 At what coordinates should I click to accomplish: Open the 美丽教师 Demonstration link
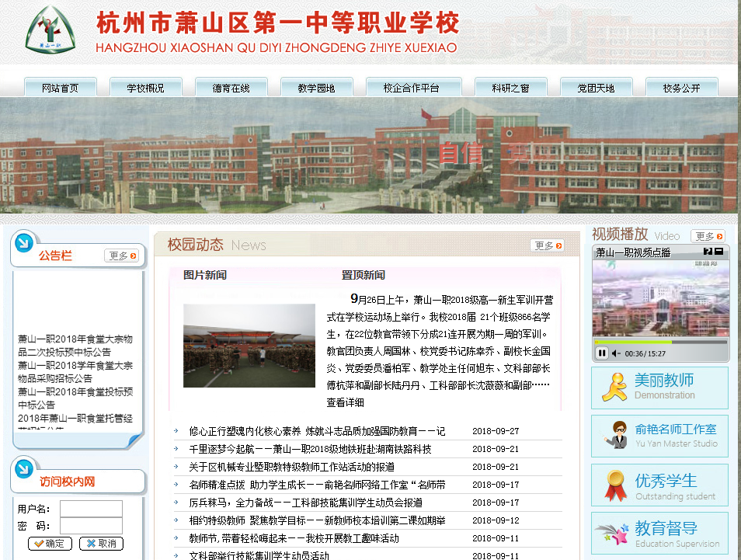pyautogui.click(x=659, y=388)
